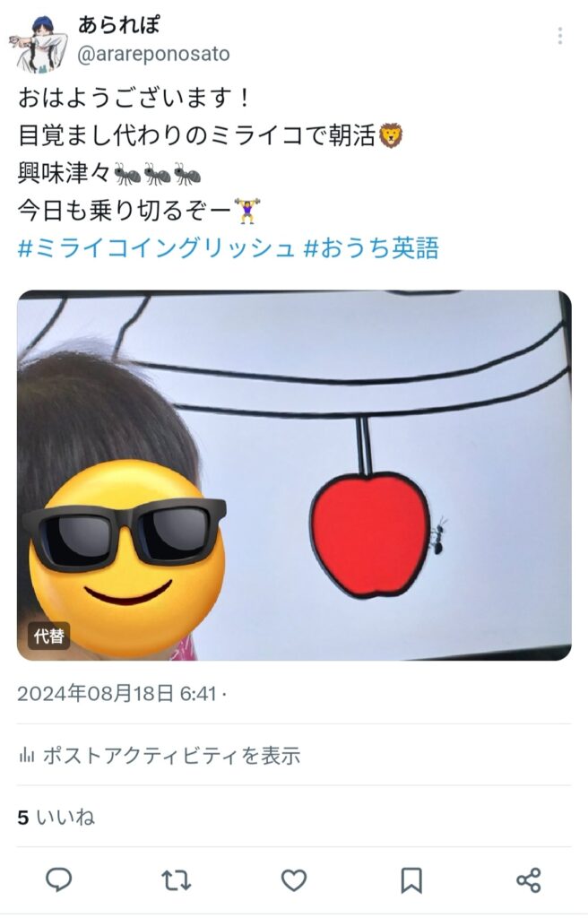Bookmark this post

411,880
